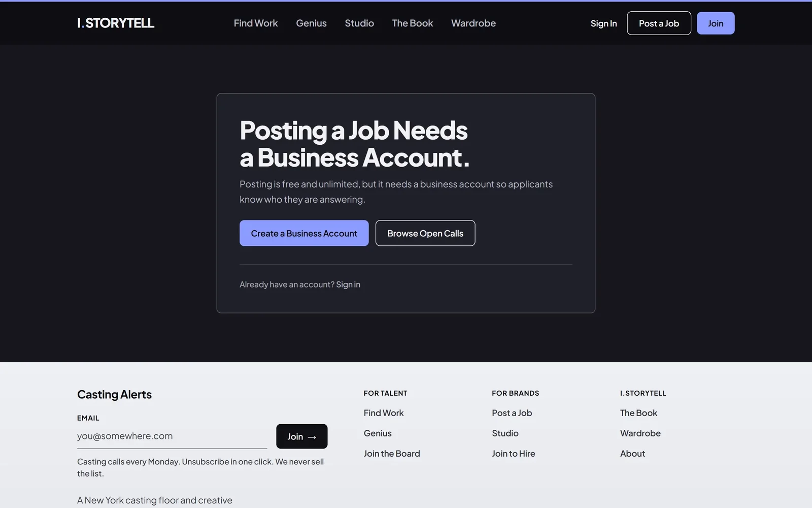
Task: Open footer Genius link
Action: 378,433
